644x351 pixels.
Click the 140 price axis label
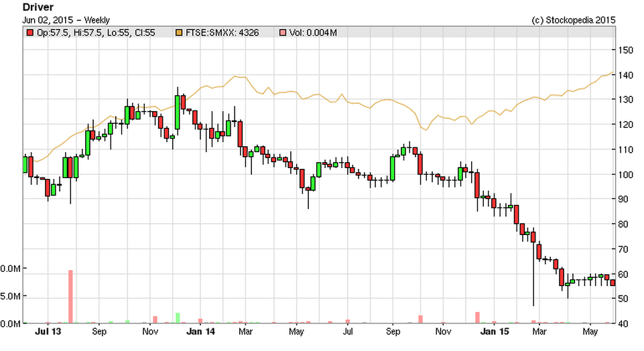coord(625,75)
